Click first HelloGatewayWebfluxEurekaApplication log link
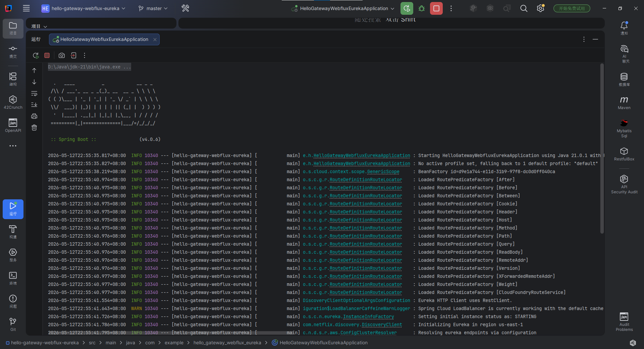Image resolution: width=644 pixels, height=349 pixels. tap(362, 155)
